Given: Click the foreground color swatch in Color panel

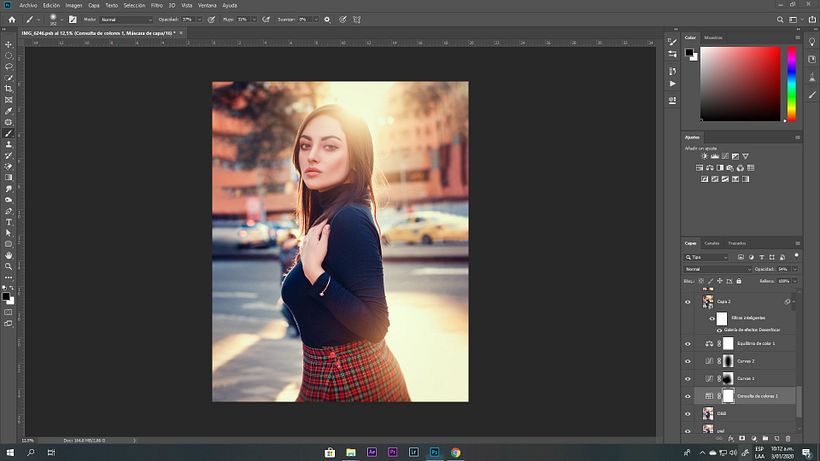Looking at the screenshot, I should tap(689, 52).
